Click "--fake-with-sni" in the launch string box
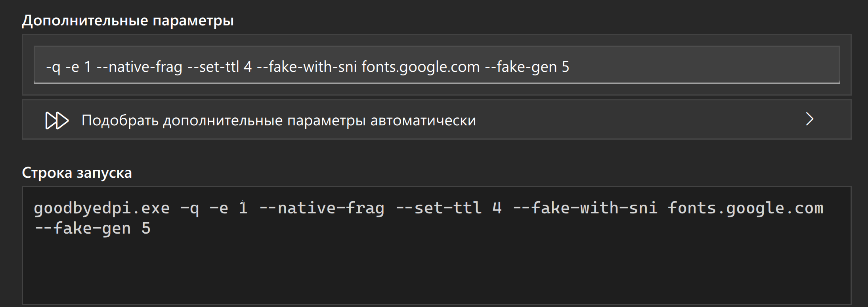This screenshot has height=307, width=868. click(585, 208)
